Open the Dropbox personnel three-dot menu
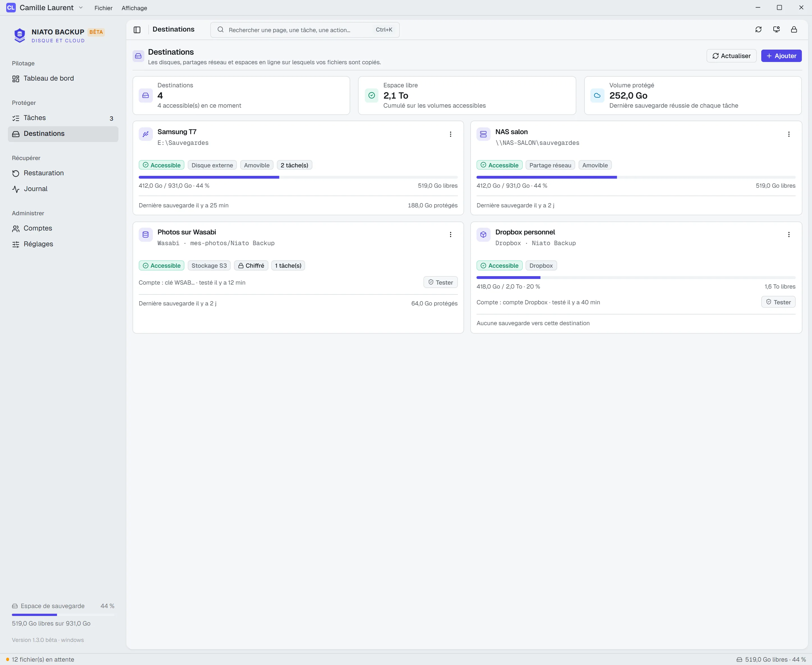This screenshot has height=665, width=812. [x=789, y=234]
